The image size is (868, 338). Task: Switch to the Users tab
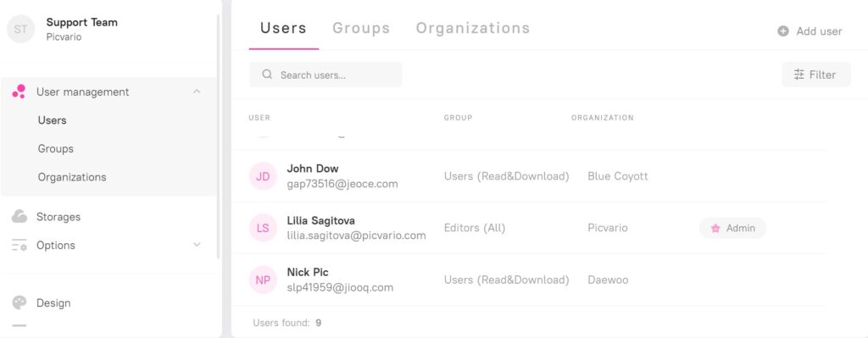point(283,28)
